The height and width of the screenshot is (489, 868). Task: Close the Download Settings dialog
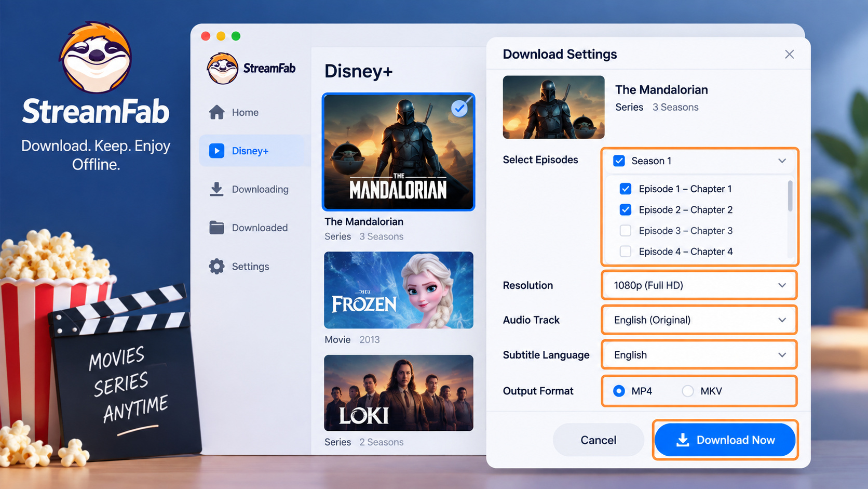click(x=790, y=54)
